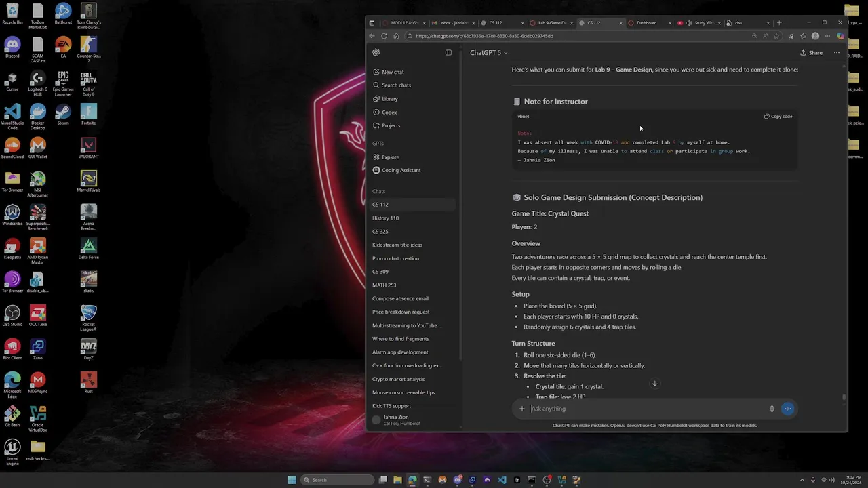Image resolution: width=868 pixels, height=488 pixels.
Task: Click the ChatGPT logo in the sidebar
Action: click(376, 52)
